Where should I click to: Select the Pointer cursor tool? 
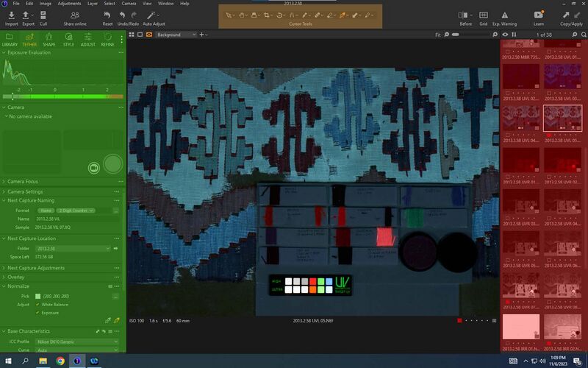(x=229, y=15)
